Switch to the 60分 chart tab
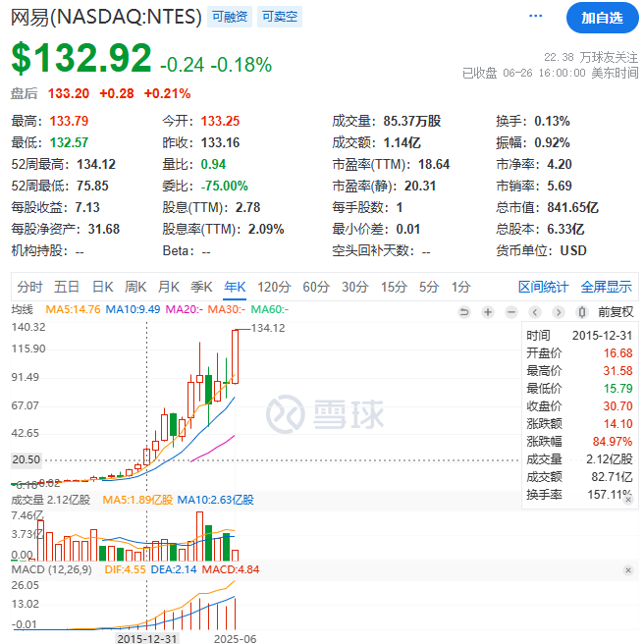This screenshot has width=644, height=644. pyautogui.click(x=316, y=287)
